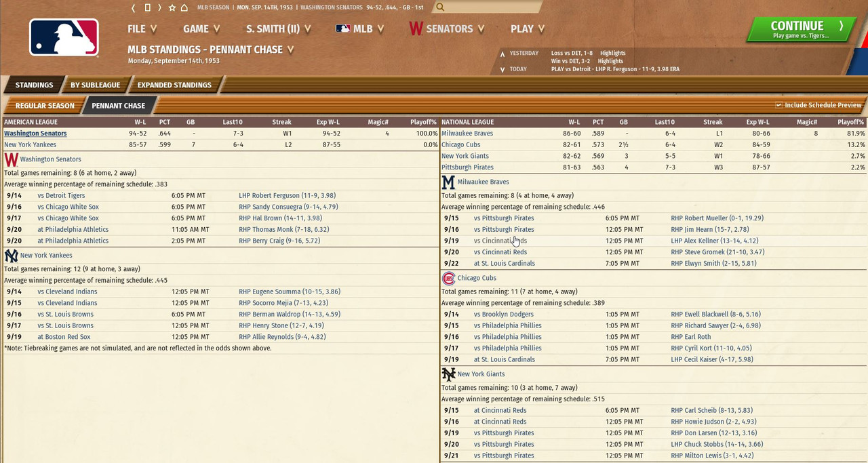The height and width of the screenshot is (463, 868).
Task: Open New York Giants link in NL standings table
Action: pos(465,156)
